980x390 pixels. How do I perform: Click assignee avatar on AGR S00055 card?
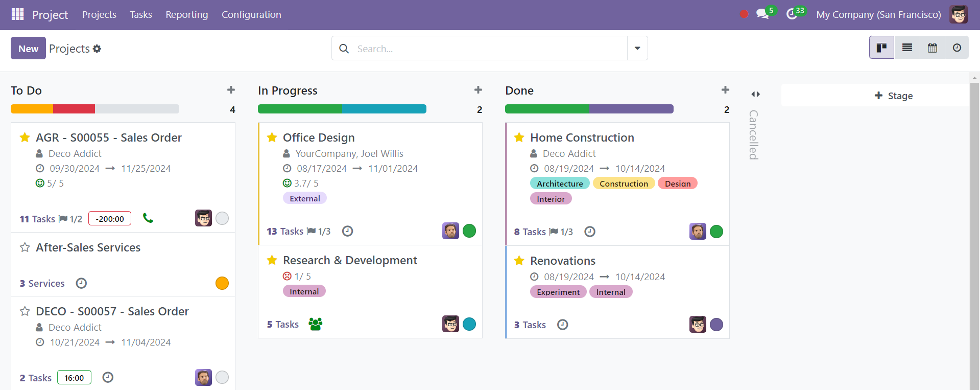203,218
